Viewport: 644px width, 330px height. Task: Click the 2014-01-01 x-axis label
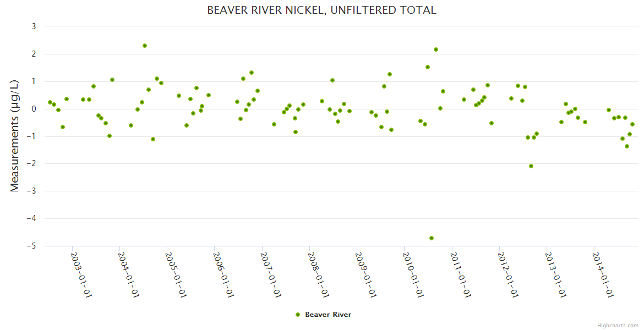pos(603,274)
